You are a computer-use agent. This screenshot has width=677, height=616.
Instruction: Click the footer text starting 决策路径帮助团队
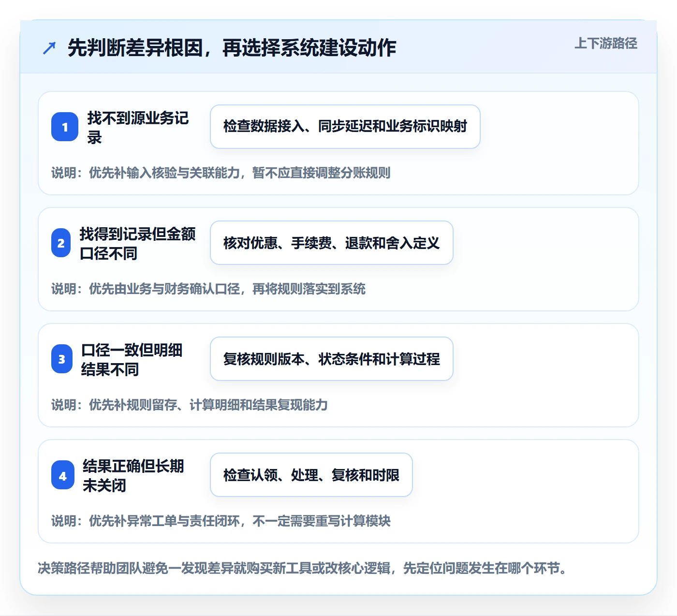tap(303, 568)
